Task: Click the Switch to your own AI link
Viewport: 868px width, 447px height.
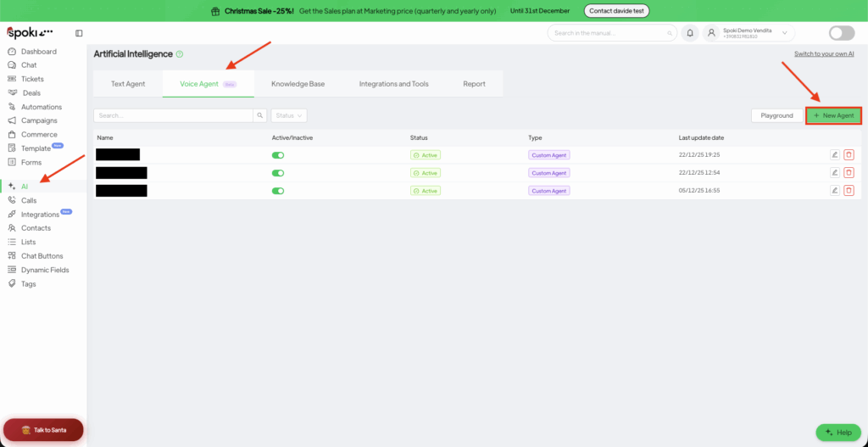Action: point(823,53)
